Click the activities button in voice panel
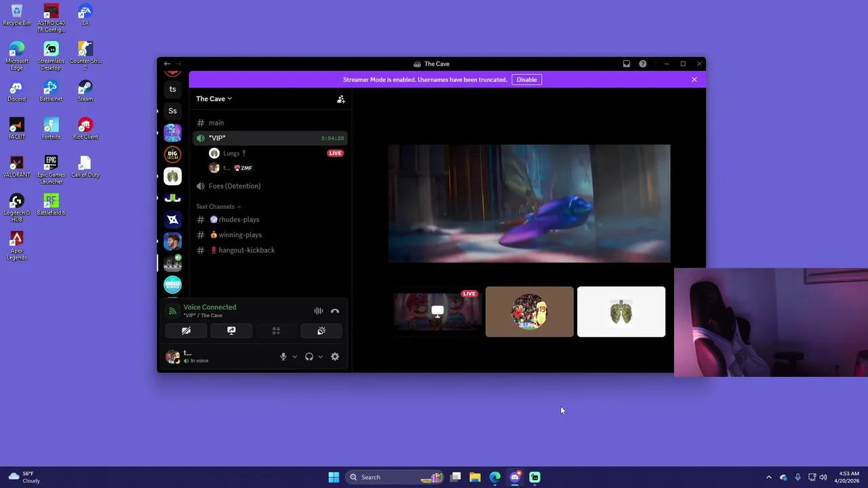 [276, 331]
